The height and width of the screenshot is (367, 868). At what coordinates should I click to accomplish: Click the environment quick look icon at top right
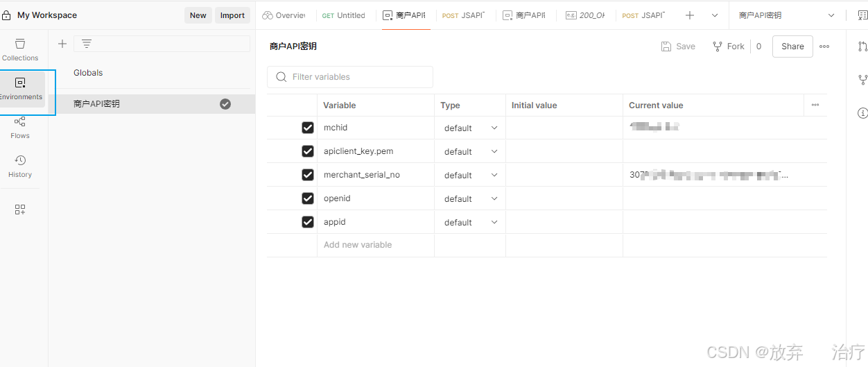pos(862,15)
